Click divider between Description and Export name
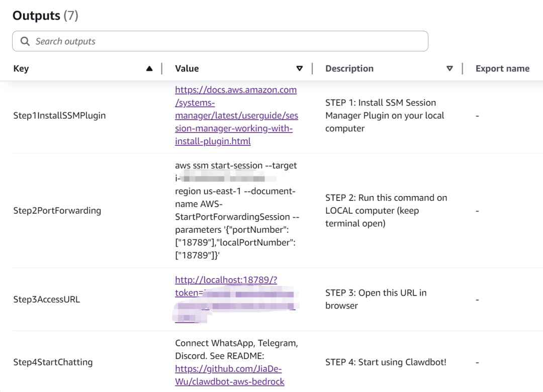 pos(462,69)
